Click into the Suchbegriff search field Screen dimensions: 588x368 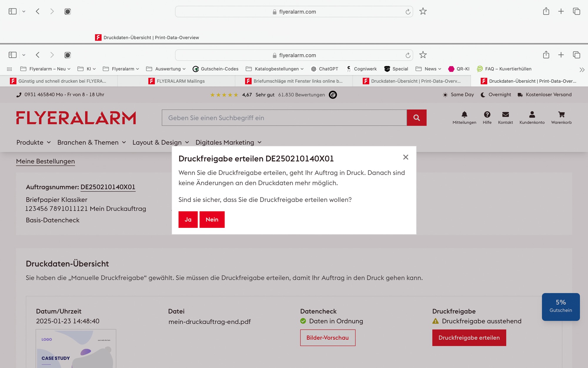pos(284,118)
